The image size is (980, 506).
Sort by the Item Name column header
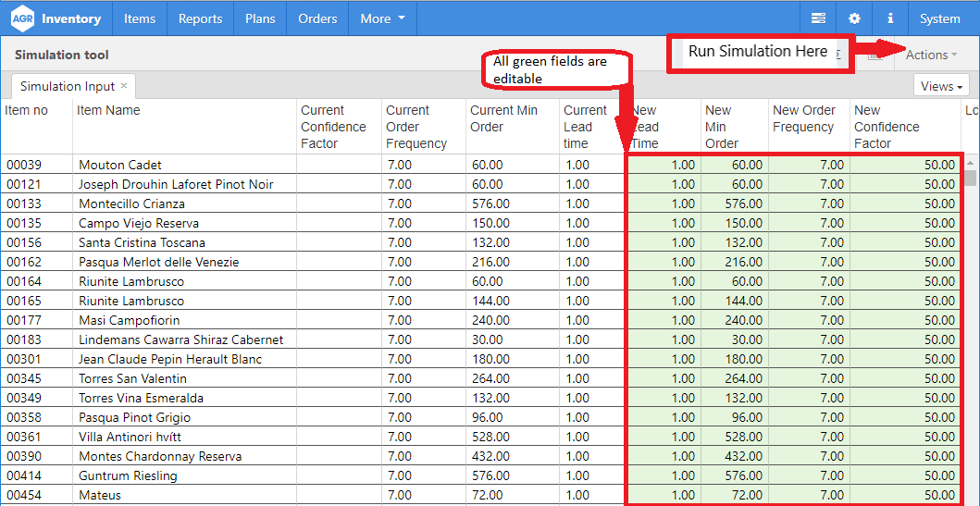(109, 110)
